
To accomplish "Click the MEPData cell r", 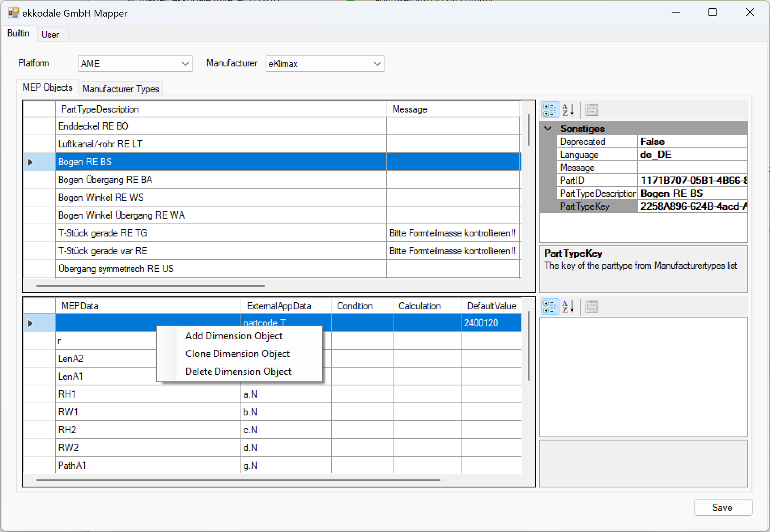I will pyautogui.click(x=106, y=341).
